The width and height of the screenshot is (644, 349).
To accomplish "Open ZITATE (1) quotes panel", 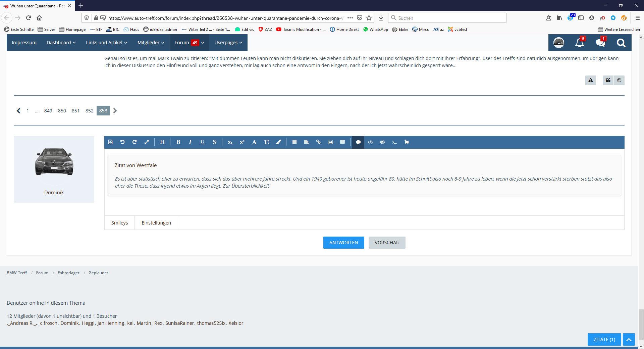I will (x=604, y=340).
